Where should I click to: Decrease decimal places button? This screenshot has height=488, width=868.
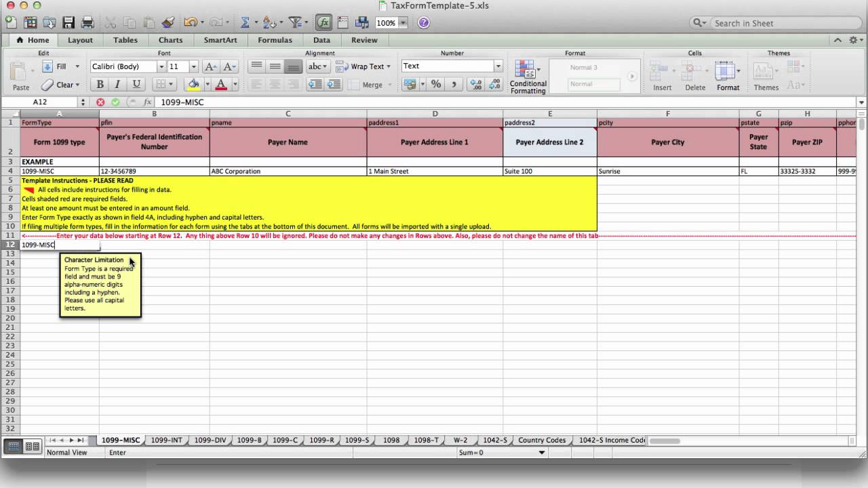coord(494,85)
